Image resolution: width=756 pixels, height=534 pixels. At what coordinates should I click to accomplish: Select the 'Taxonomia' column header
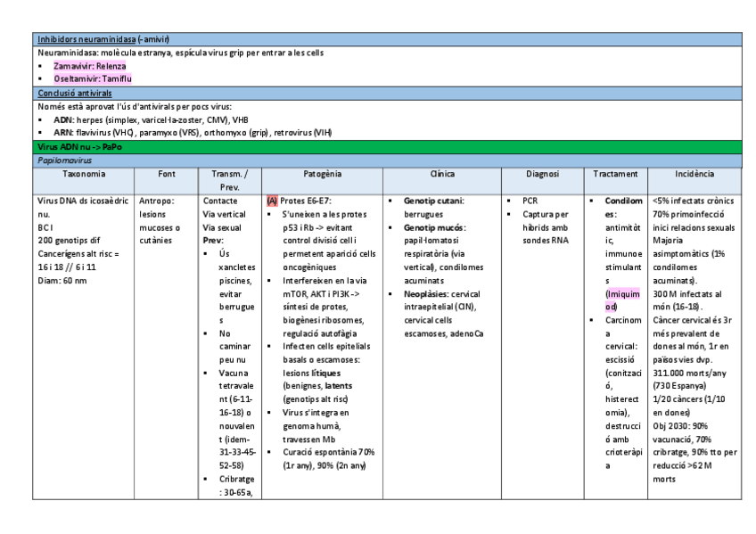pos(82,173)
